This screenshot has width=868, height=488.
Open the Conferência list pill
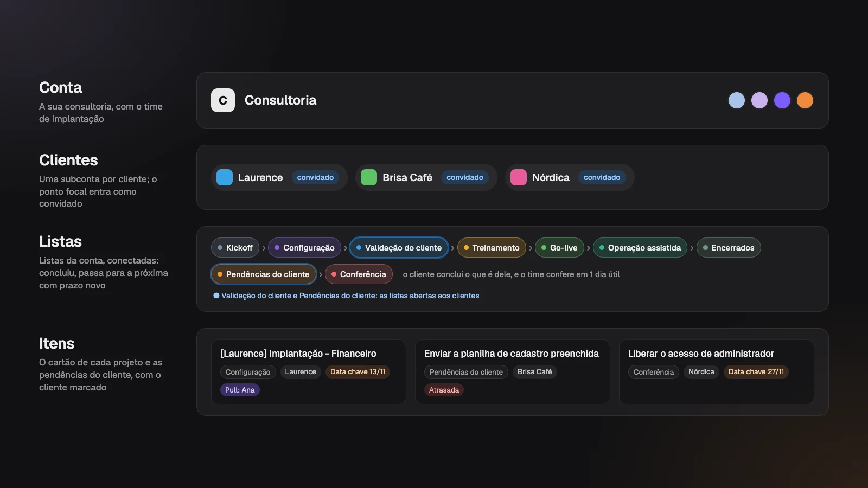click(x=359, y=274)
